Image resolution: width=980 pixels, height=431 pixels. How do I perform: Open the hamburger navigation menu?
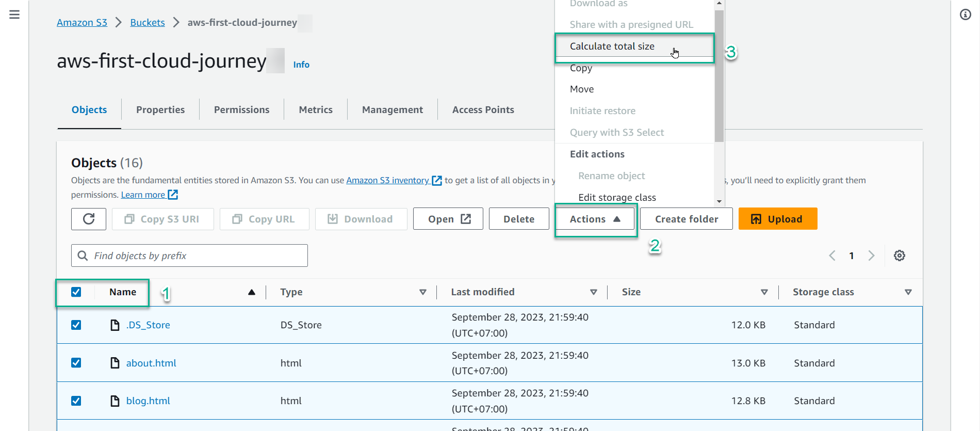pyautogui.click(x=14, y=14)
